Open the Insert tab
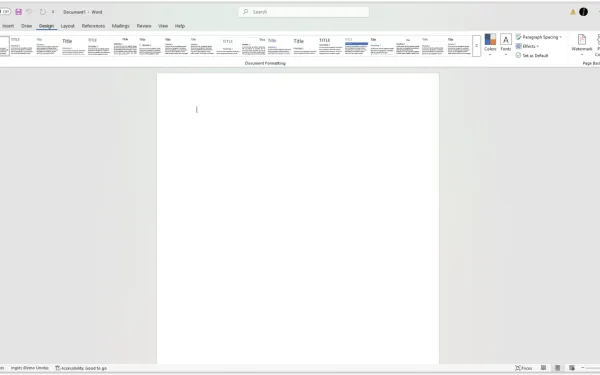The image size is (600, 375). point(8,26)
